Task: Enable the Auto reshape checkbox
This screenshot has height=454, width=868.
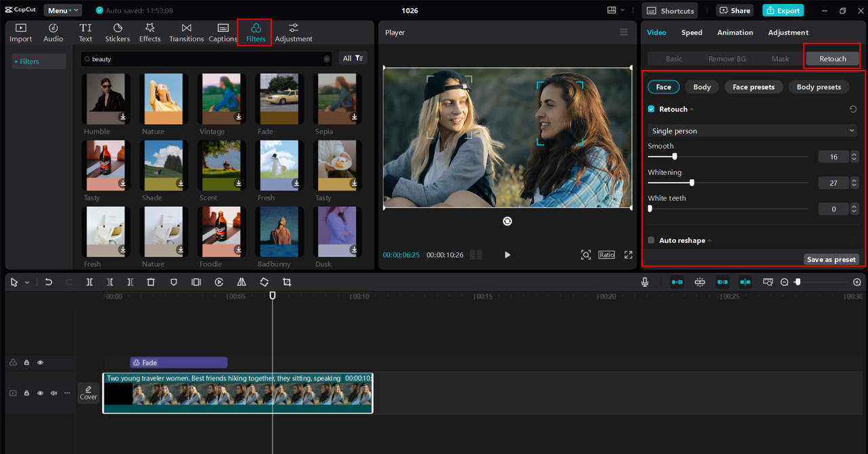Action: pyautogui.click(x=651, y=240)
